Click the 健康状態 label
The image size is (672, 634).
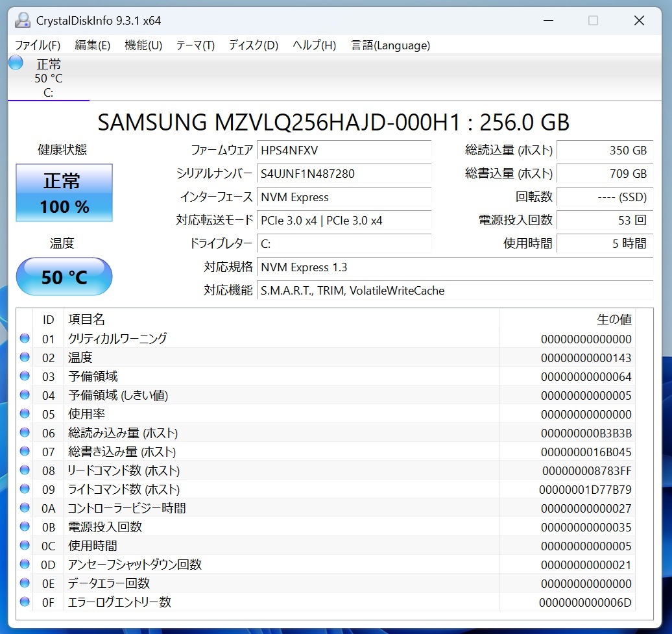point(62,150)
